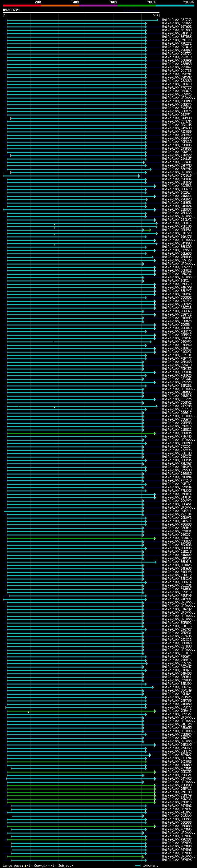Click hit label UniRef100_Q39724
The width and height of the screenshot is (197, 868).
[177, 664]
